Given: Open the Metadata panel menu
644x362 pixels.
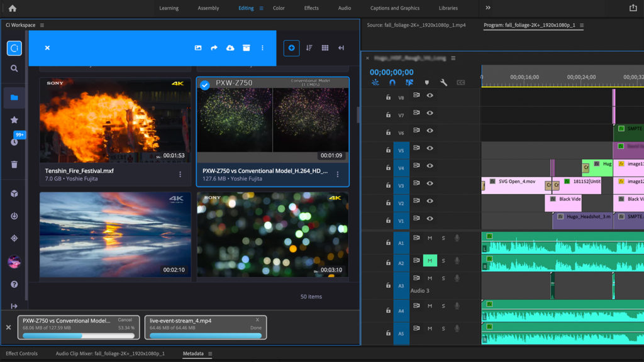Looking at the screenshot, I should [210, 354].
